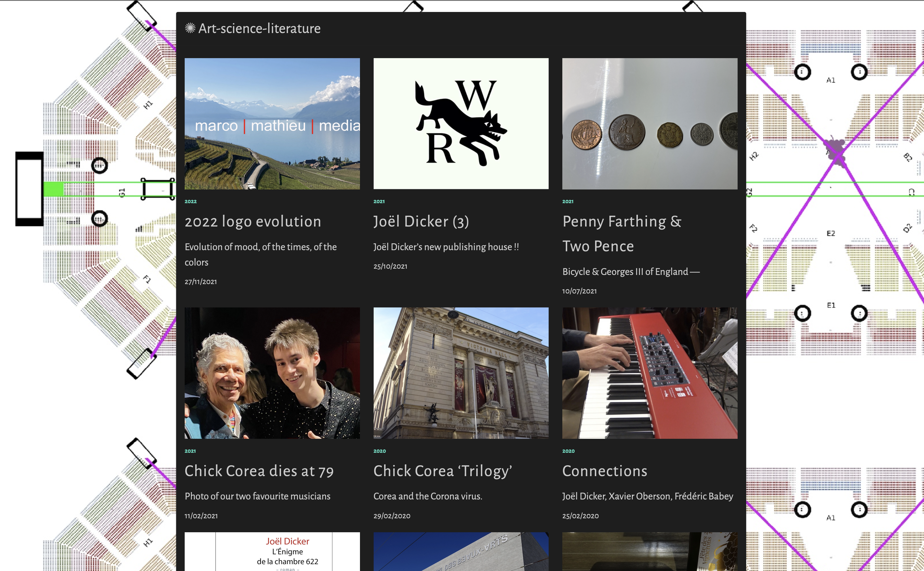Open the '2022 logo evolution' article title
This screenshot has height=571, width=924.
(253, 221)
